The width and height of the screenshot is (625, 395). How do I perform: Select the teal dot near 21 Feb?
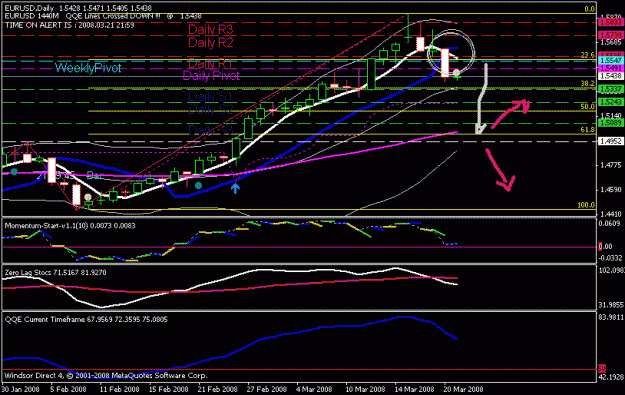coord(198,185)
